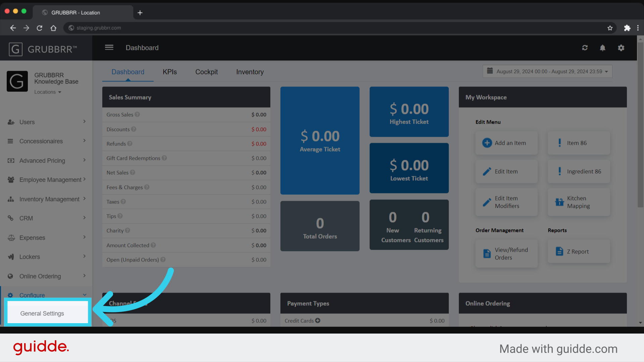Switch to the Cockpit tab
This screenshot has width=644, height=362.
[x=207, y=72]
